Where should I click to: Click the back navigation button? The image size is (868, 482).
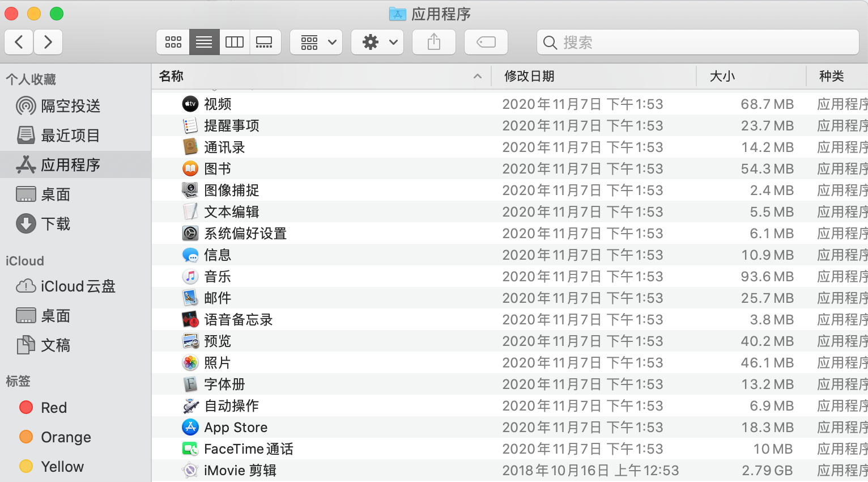click(x=19, y=42)
